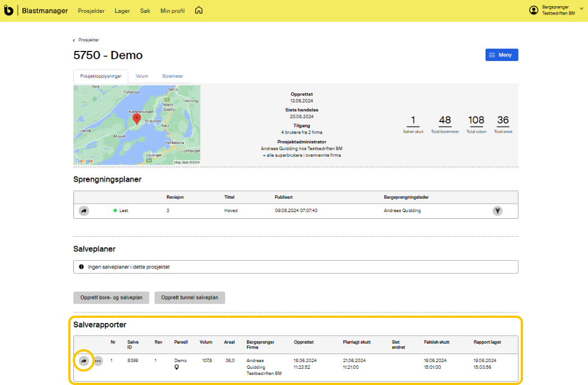Switch to the Boremeter tab
This screenshot has width=588, height=385.
coord(172,76)
